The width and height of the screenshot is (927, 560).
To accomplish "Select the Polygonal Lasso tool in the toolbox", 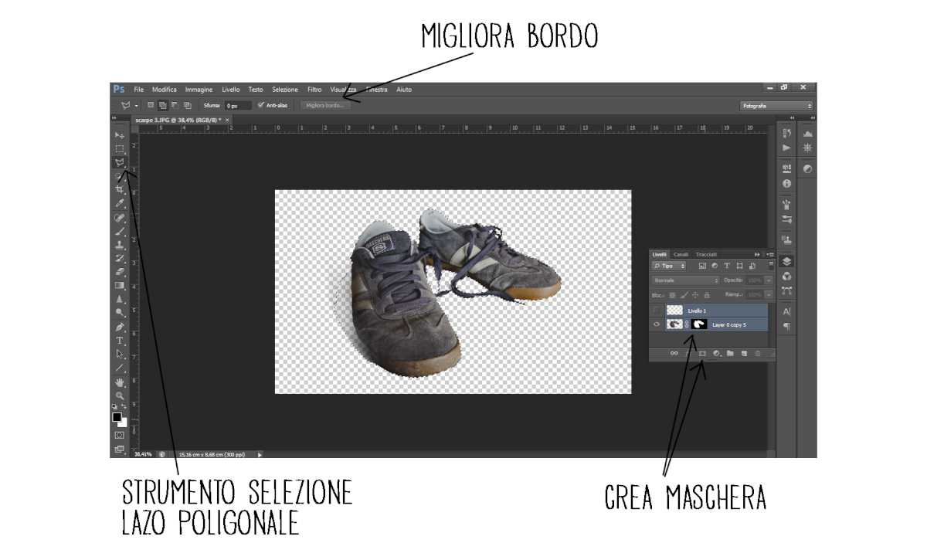I will coord(120,162).
